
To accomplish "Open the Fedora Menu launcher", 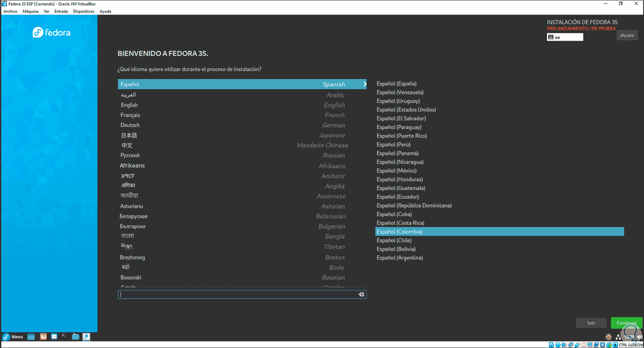I will [13, 337].
